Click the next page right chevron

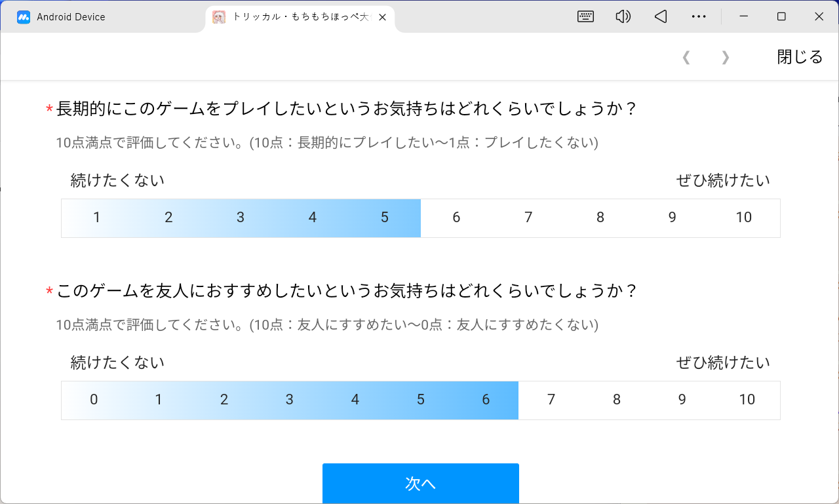725,58
